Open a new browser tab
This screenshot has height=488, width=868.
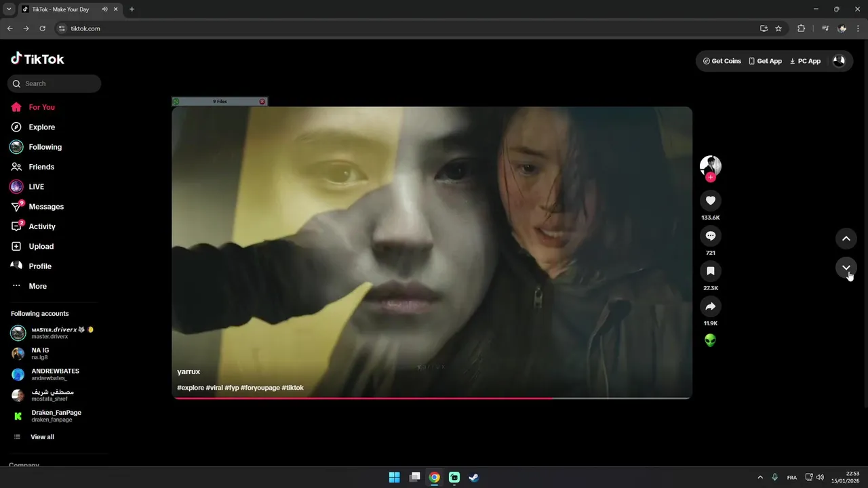point(132,9)
